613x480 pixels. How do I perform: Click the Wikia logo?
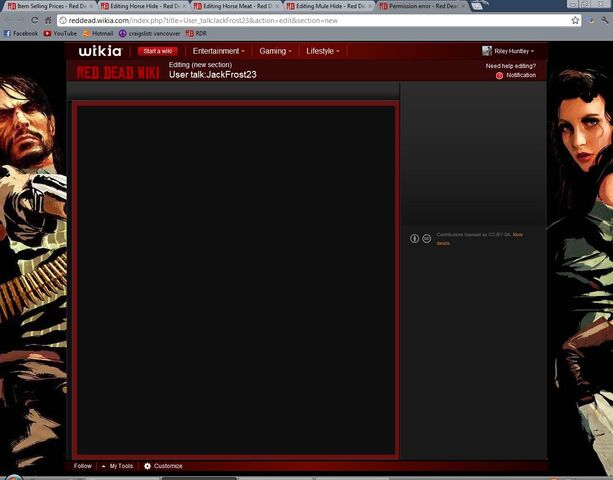(100, 51)
